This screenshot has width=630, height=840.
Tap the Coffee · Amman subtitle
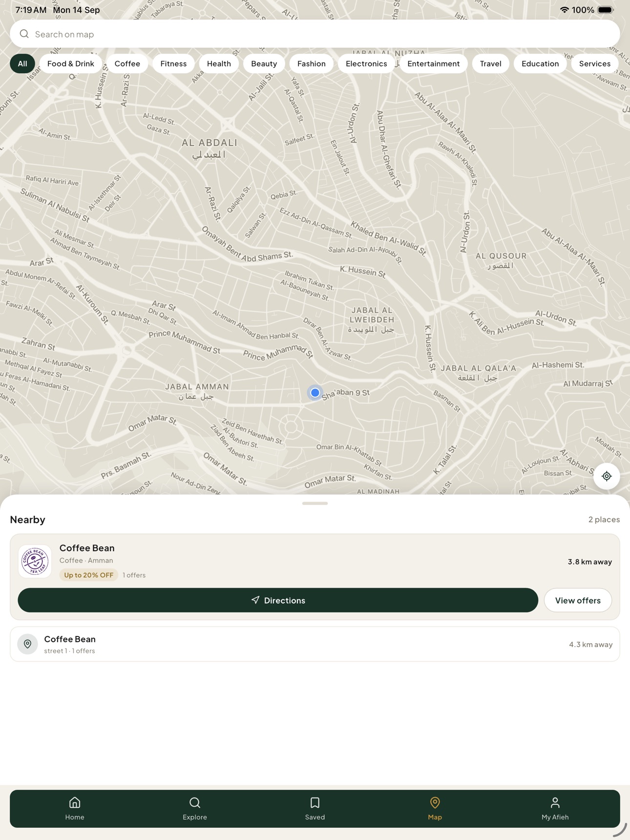pos(86,560)
